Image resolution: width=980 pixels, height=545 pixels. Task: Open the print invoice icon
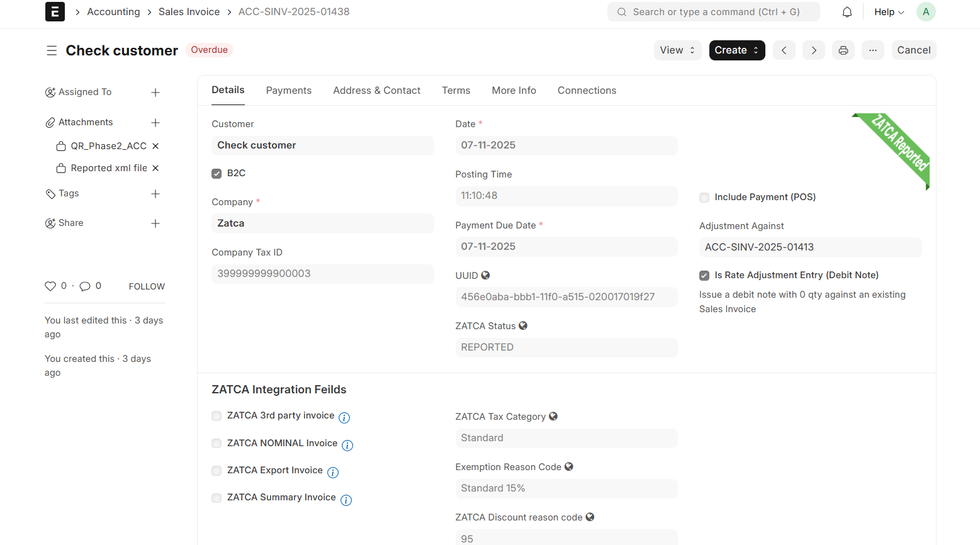click(x=843, y=50)
